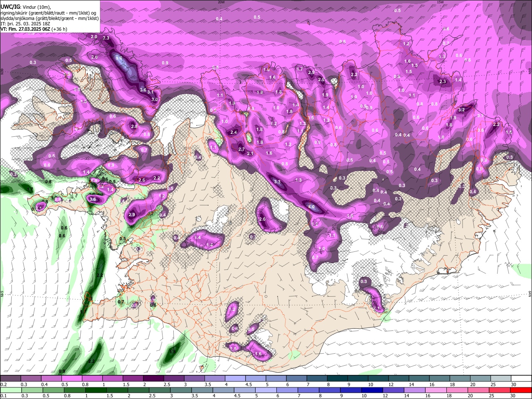Select the 14 swatch in the top legend row

(x=419, y=379)
